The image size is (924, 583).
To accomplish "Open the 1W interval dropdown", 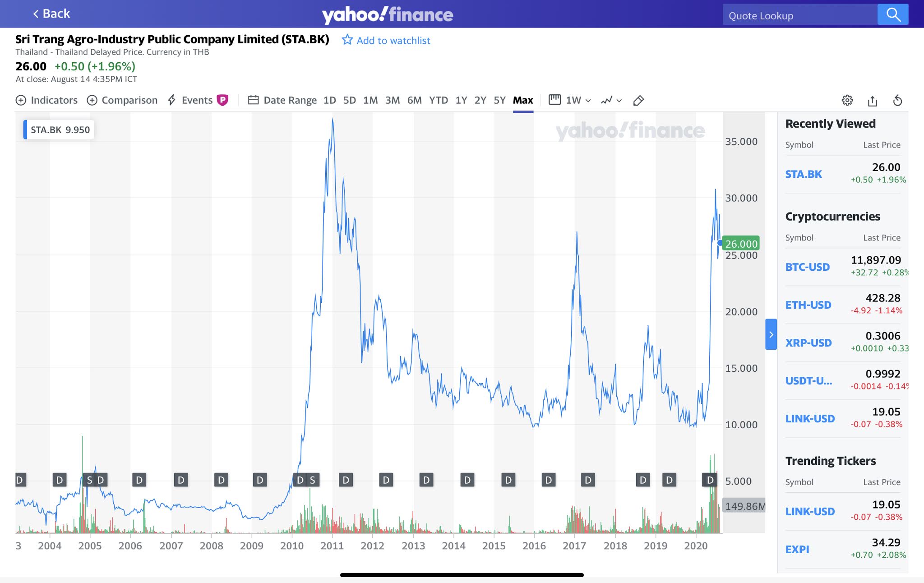I will [570, 100].
